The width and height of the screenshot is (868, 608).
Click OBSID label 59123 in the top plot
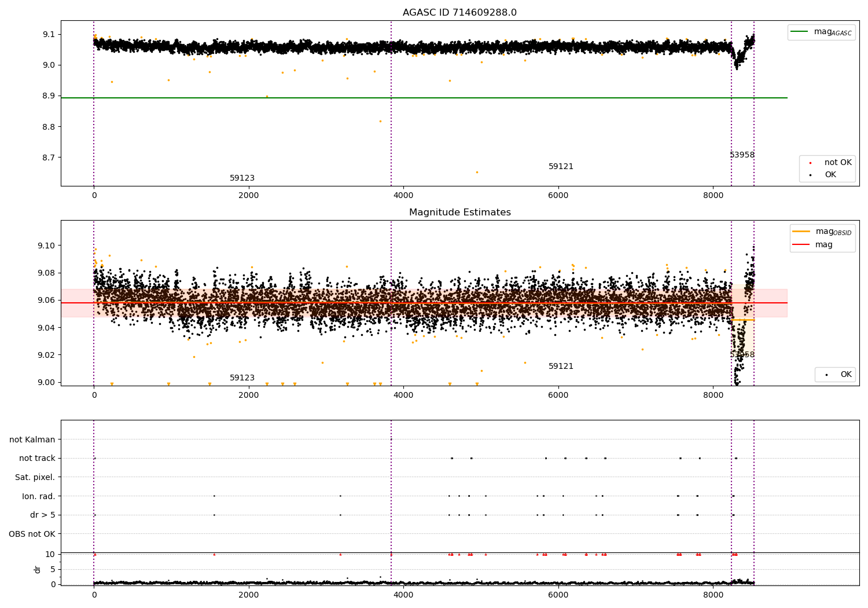[242, 178]
